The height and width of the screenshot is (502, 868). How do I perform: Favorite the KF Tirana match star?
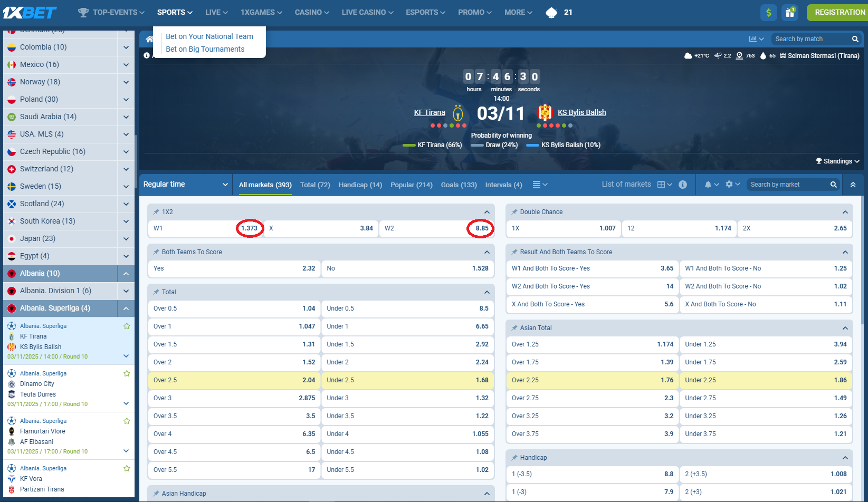click(127, 326)
